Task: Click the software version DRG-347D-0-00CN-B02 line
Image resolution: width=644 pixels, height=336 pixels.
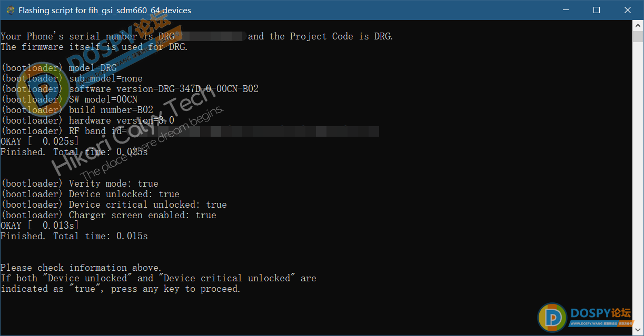Action: click(130, 89)
